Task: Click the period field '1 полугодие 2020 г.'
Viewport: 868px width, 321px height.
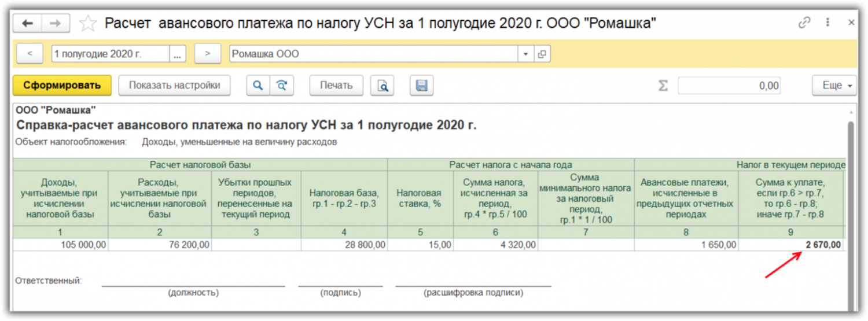Action: [x=110, y=54]
